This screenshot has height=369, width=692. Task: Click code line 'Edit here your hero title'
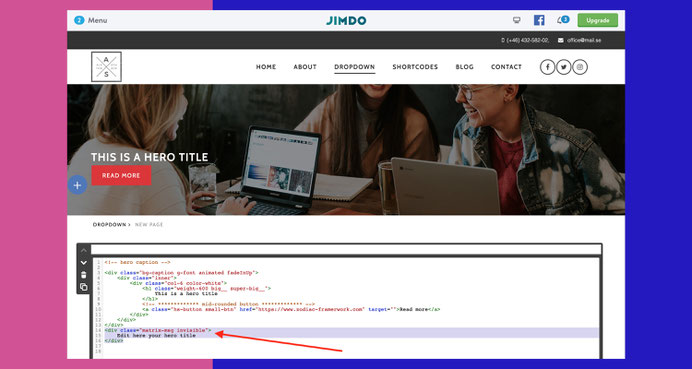[x=156, y=335]
